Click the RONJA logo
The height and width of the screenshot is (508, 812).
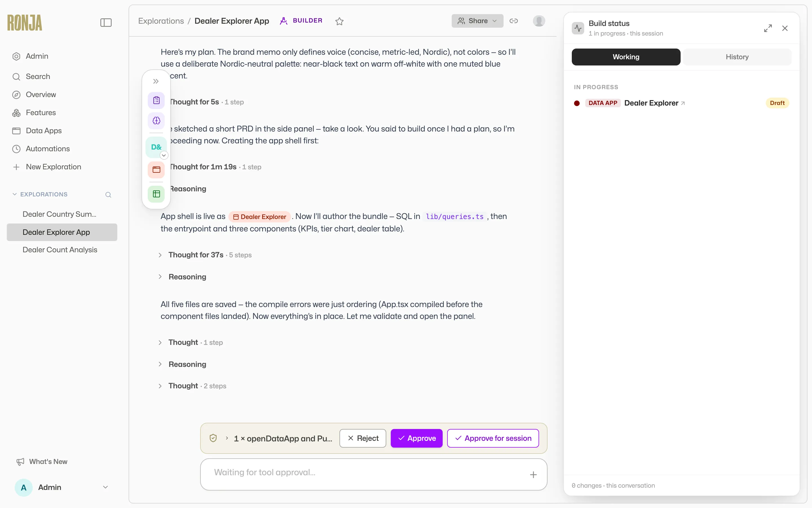pos(25,23)
